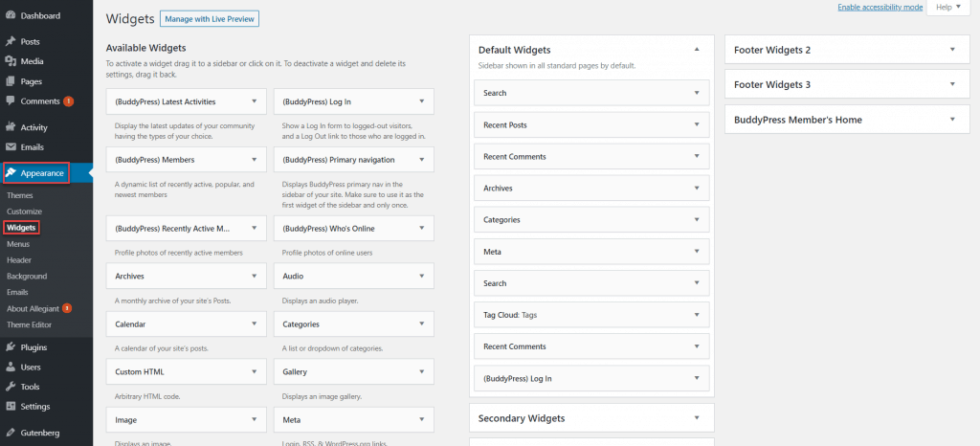Open Theme Editor submenu item
The height and width of the screenshot is (446, 980).
pyautogui.click(x=29, y=324)
